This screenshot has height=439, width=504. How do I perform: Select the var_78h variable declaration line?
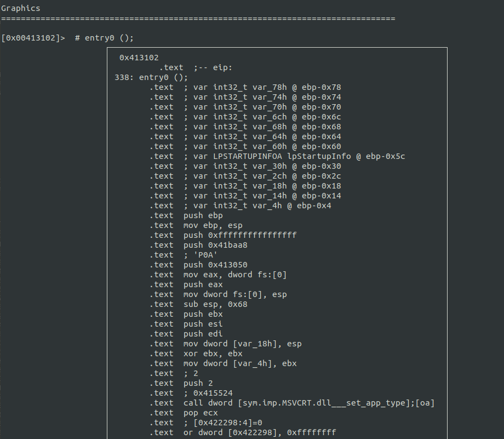pos(262,87)
